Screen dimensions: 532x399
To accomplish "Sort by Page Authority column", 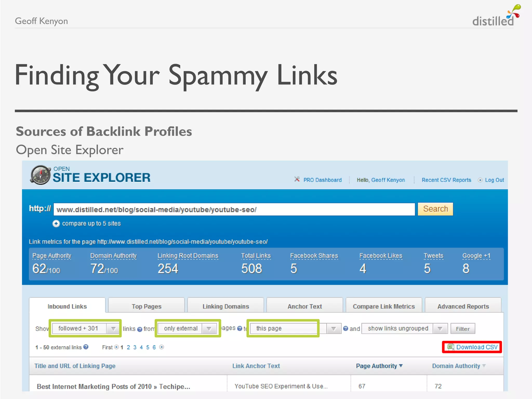I will (379, 366).
